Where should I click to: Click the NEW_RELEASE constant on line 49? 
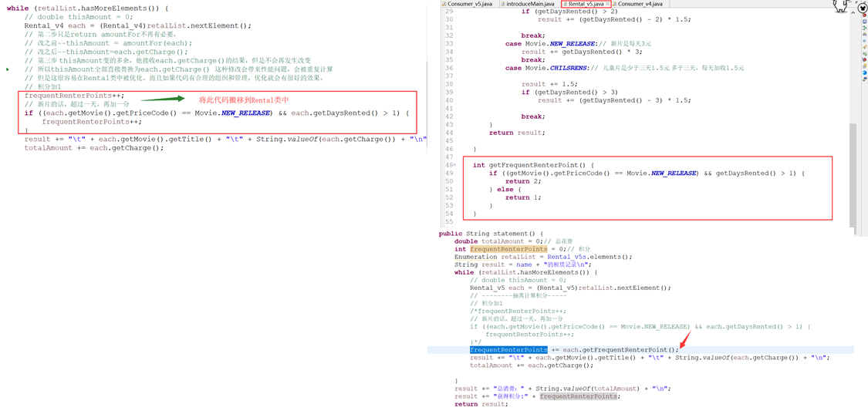(674, 173)
